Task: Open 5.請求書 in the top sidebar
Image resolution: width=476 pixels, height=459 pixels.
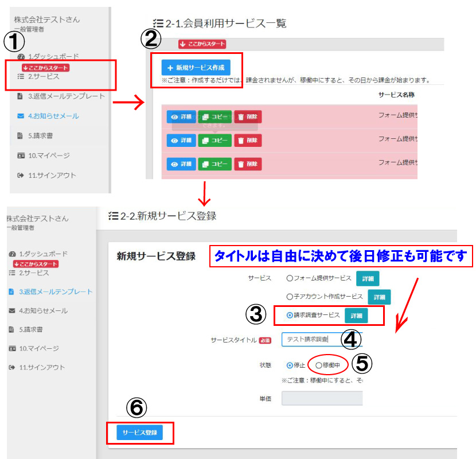Action: [x=40, y=136]
